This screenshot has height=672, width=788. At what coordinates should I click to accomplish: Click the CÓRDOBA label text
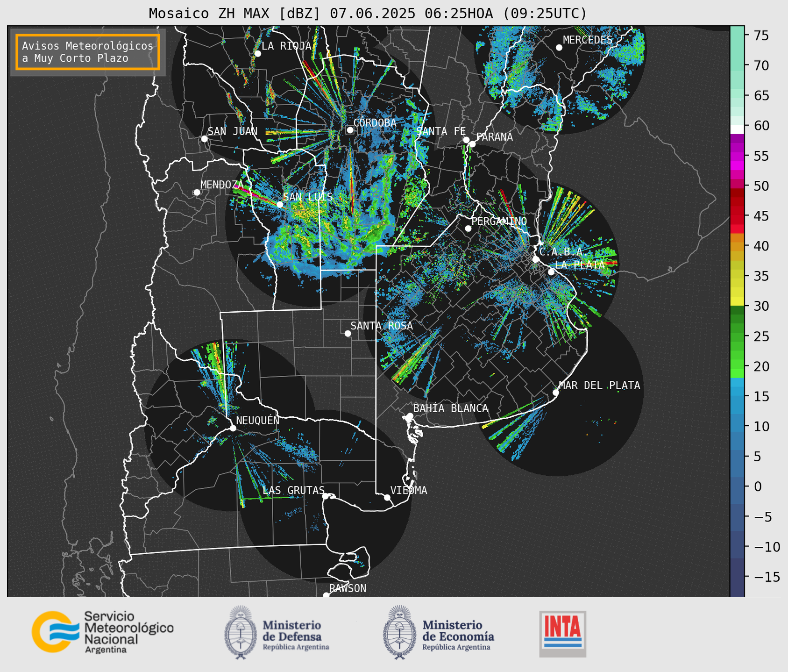[x=375, y=123]
